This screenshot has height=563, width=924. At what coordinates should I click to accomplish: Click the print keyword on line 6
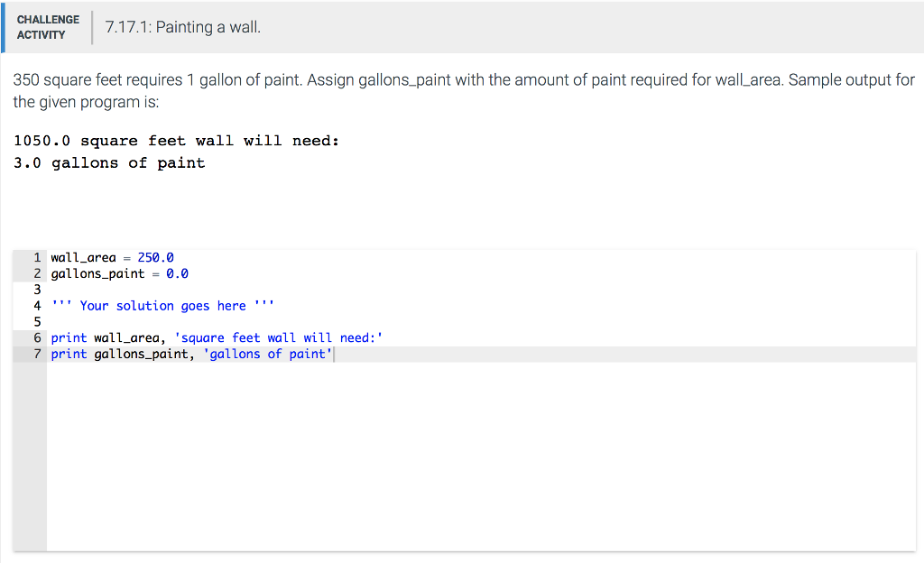pyautogui.click(x=69, y=337)
